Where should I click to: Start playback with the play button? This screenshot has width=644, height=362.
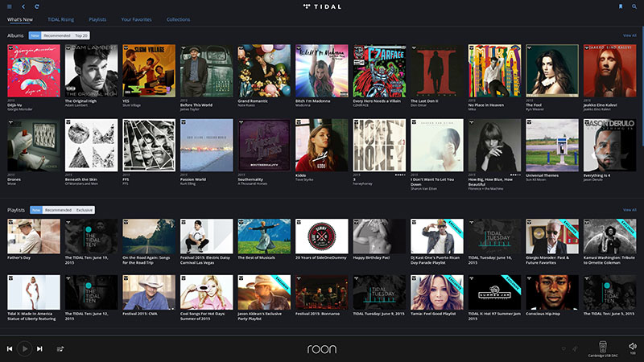pyautogui.click(x=25, y=349)
